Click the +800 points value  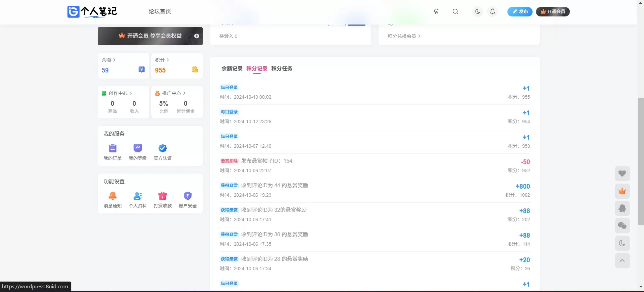pyautogui.click(x=523, y=186)
